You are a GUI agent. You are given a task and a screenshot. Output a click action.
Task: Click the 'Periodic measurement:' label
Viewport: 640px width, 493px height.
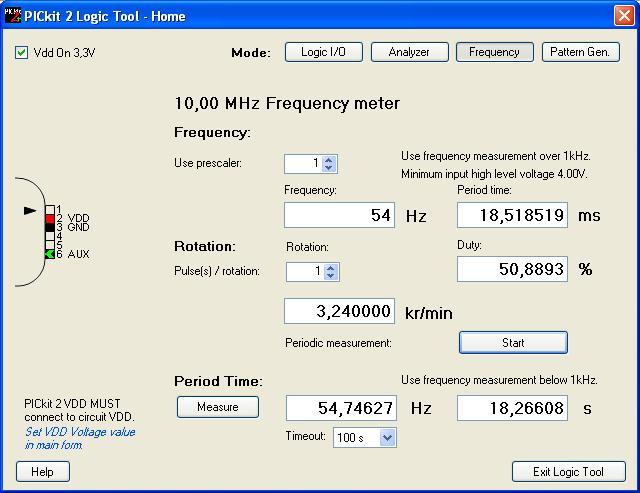coord(338,343)
